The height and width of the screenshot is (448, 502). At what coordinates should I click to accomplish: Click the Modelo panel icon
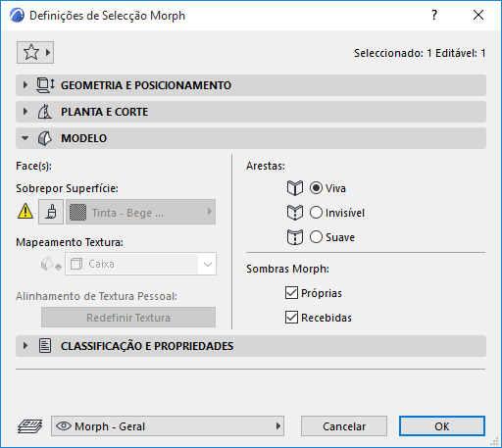pyautogui.click(x=45, y=138)
